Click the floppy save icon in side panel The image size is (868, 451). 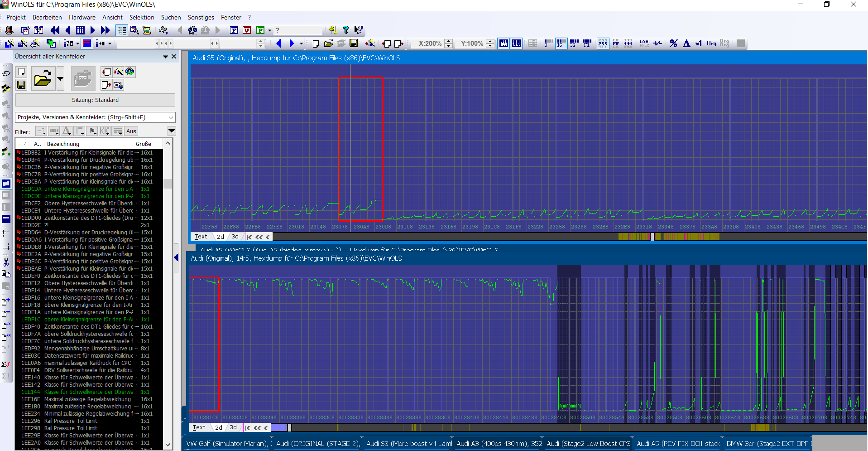(21, 85)
